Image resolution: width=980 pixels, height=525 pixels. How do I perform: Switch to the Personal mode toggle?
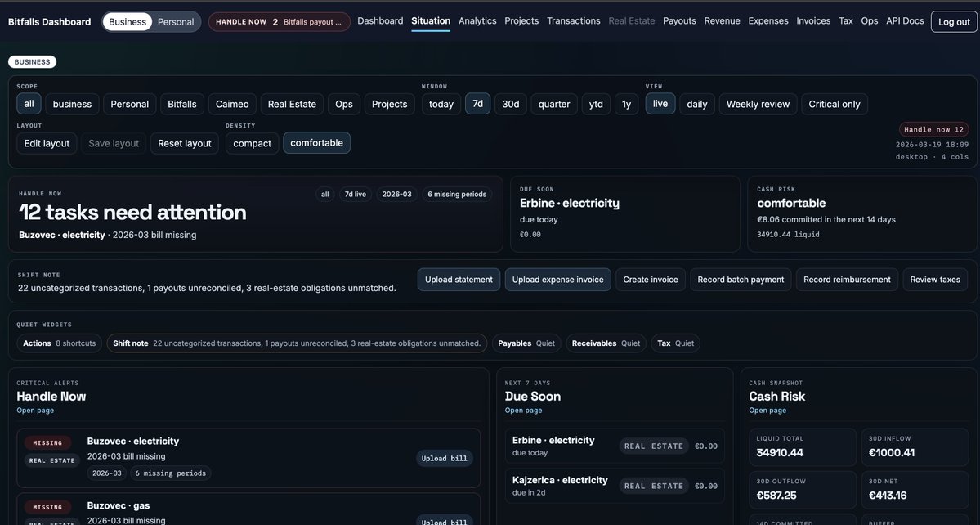tap(176, 22)
